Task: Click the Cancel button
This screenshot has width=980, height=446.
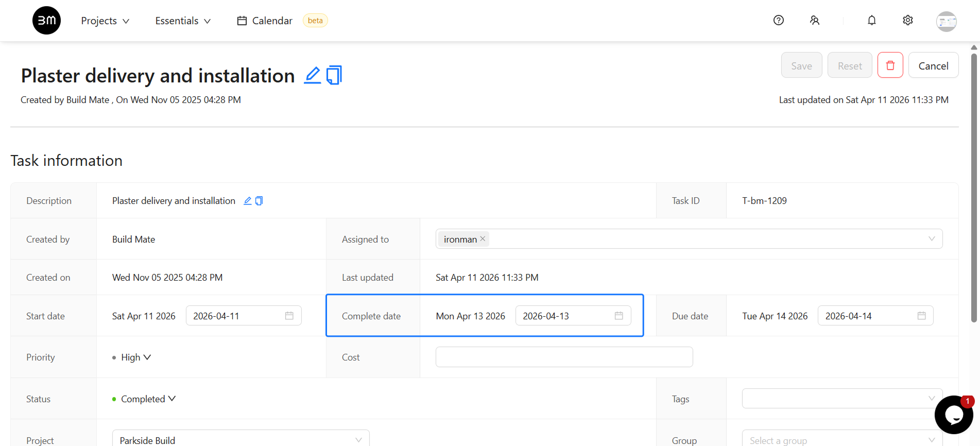Action: 933,65
